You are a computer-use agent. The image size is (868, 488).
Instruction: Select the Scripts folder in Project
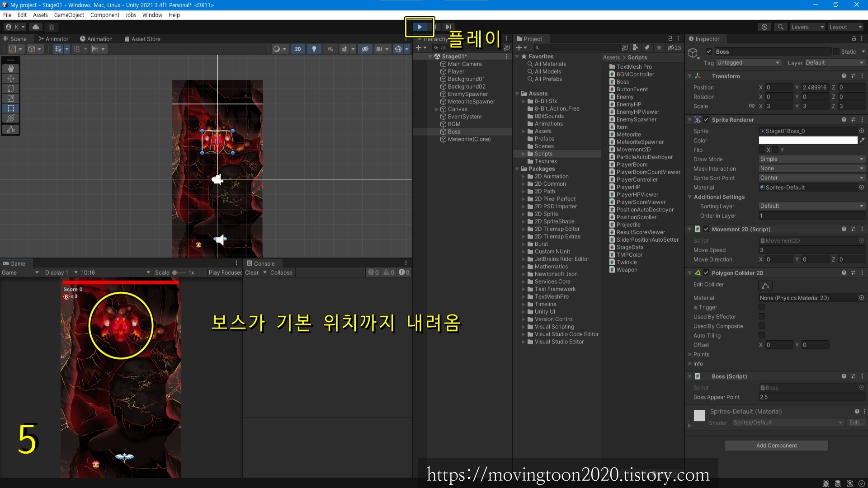pyautogui.click(x=543, y=154)
